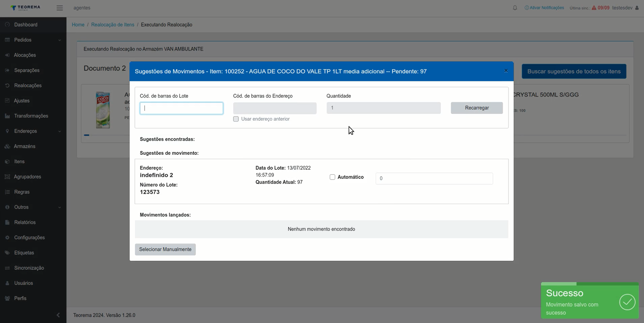
Task: Click the Selecionar Manualmente button
Action: (x=165, y=249)
